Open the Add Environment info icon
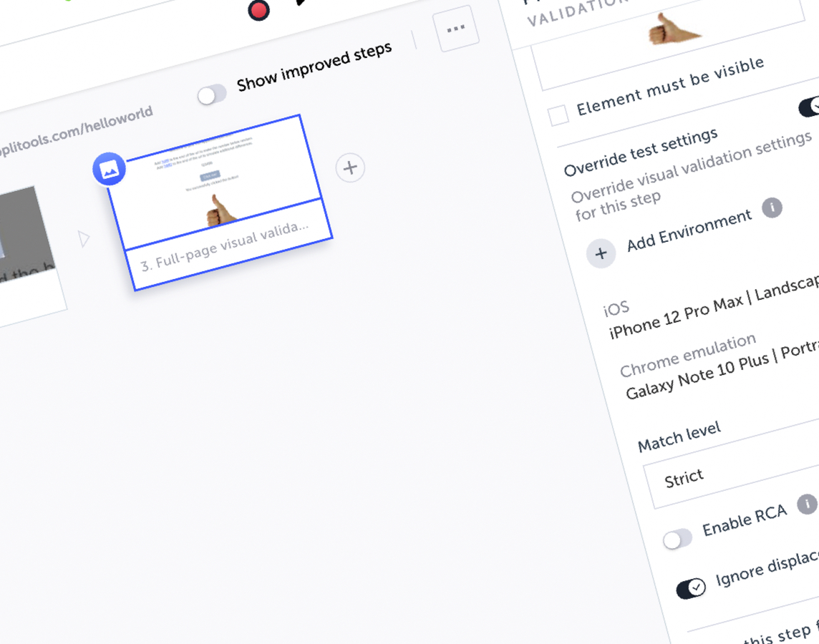 (x=772, y=208)
